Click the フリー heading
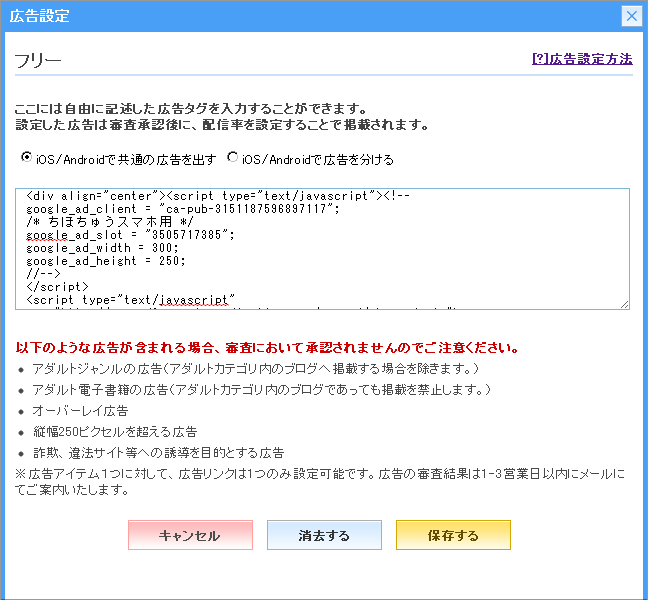Viewport: 648px width, 600px height. tap(38, 61)
